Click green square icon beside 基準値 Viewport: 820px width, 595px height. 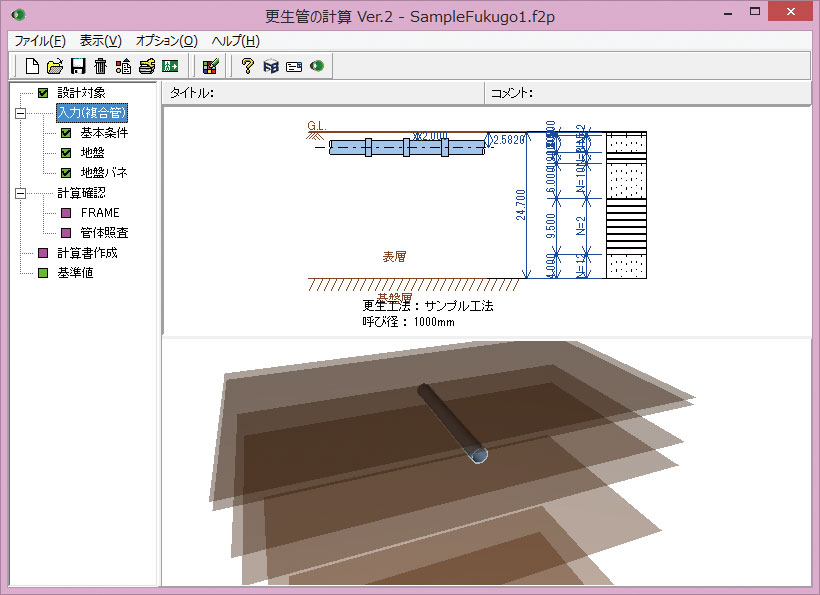click(43, 273)
